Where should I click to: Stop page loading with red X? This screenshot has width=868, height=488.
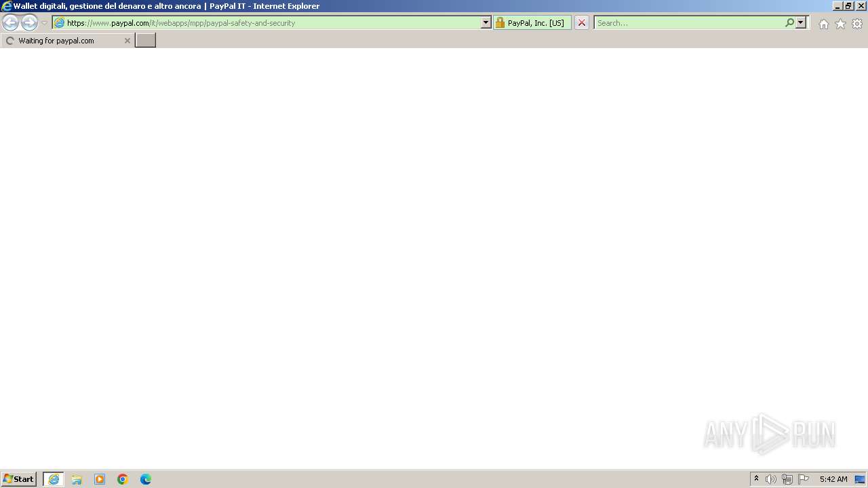pyautogui.click(x=581, y=22)
